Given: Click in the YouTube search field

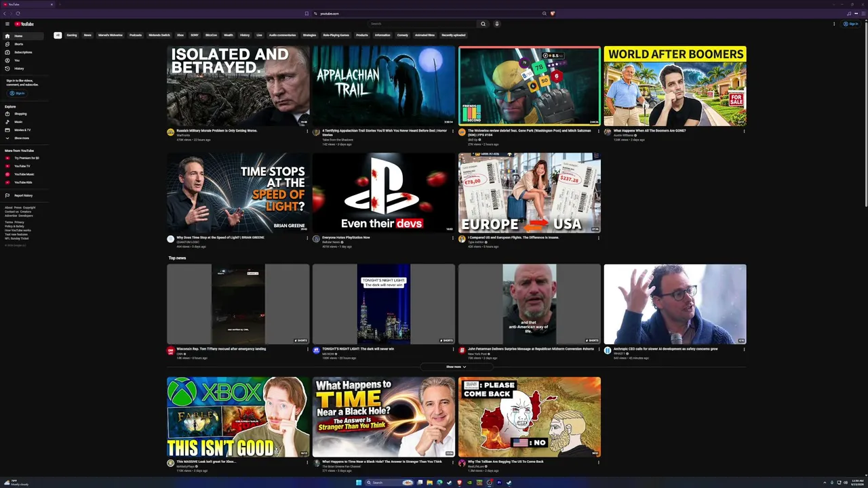Looking at the screenshot, I should [421, 24].
